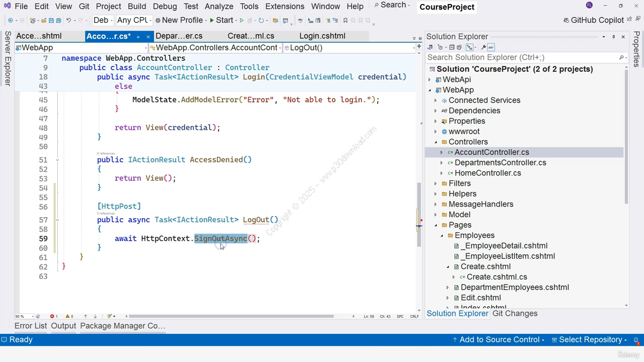Open the Error List panel tab
The width and height of the screenshot is (644, 362).
(x=31, y=326)
